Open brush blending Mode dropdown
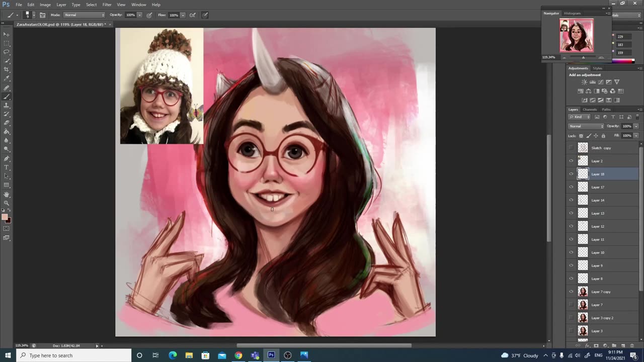Screen dimensions: 644x362 click(x=85, y=15)
